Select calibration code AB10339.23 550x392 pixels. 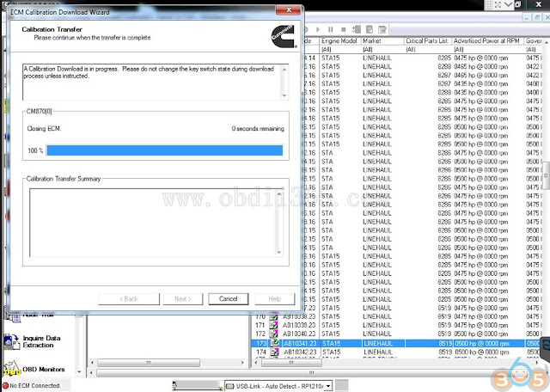pos(299,325)
